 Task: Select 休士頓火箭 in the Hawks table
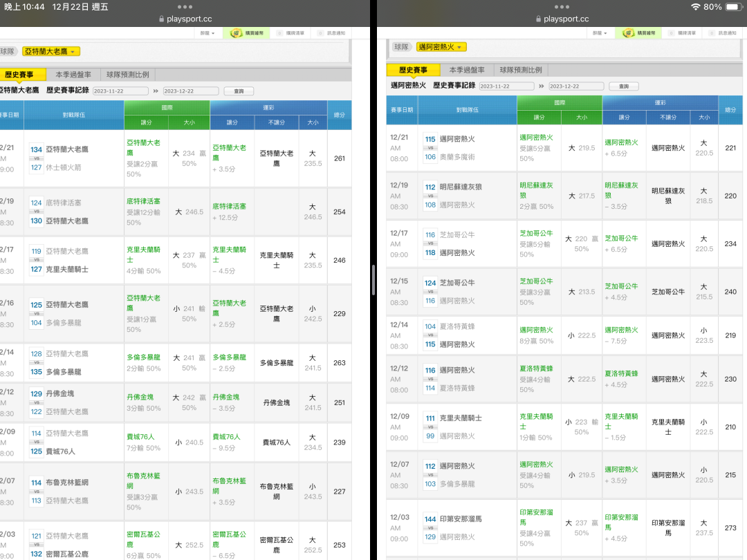pos(64,167)
